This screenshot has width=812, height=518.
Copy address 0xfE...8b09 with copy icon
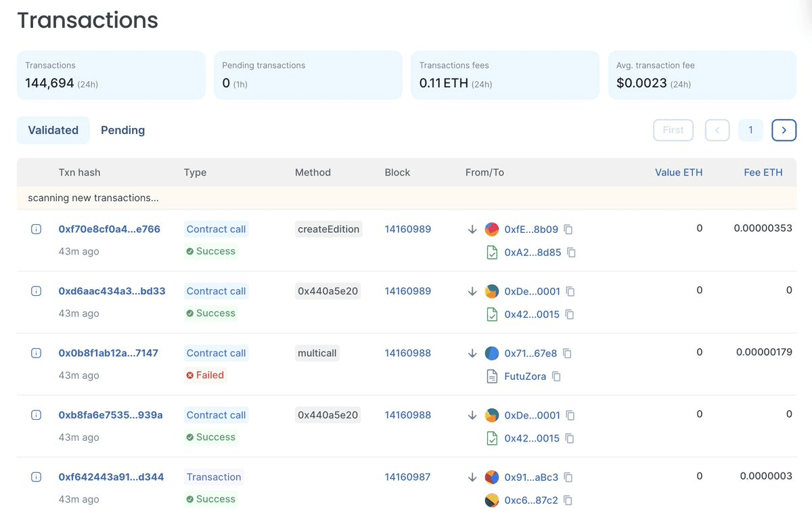tap(568, 230)
